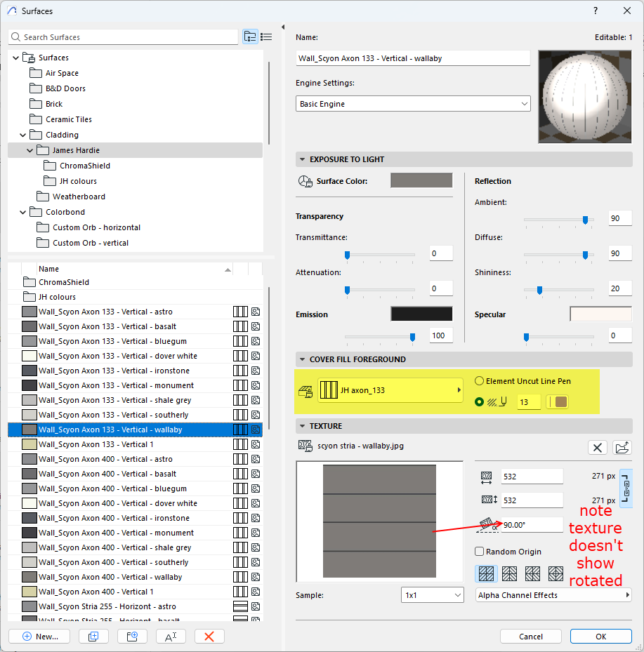Collapse Exposure to Light section

tap(303, 159)
